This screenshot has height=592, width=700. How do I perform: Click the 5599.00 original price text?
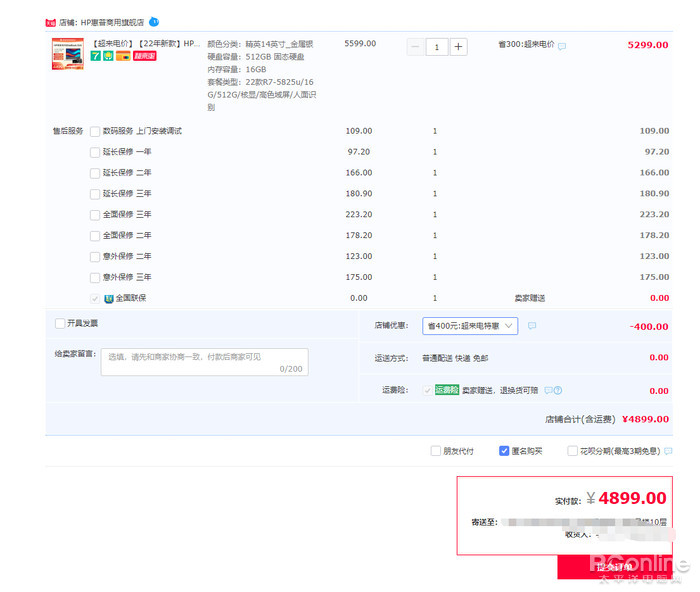360,43
